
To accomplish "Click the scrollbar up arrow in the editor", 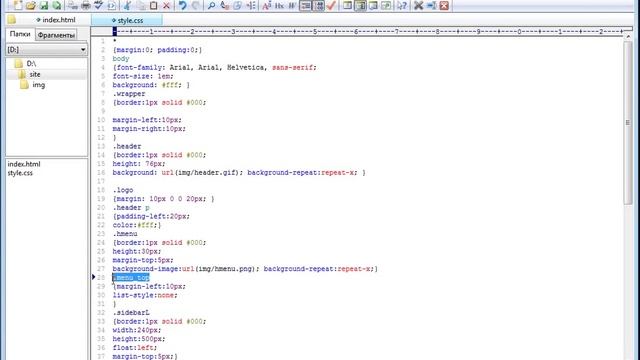I will (628, 37).
